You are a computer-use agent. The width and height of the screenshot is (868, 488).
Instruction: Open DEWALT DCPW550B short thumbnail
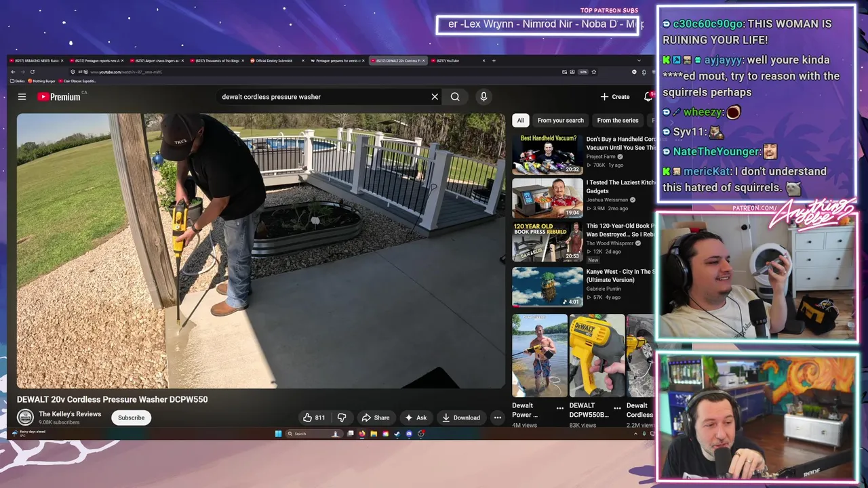(597, 355)
